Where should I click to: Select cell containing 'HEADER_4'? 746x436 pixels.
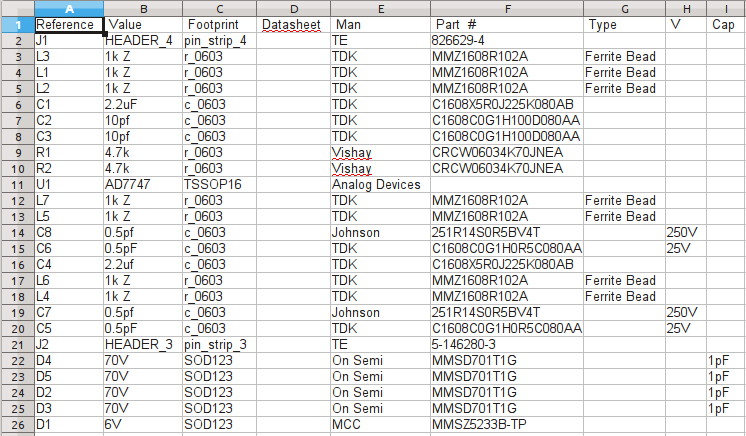[x=143, y=41]
